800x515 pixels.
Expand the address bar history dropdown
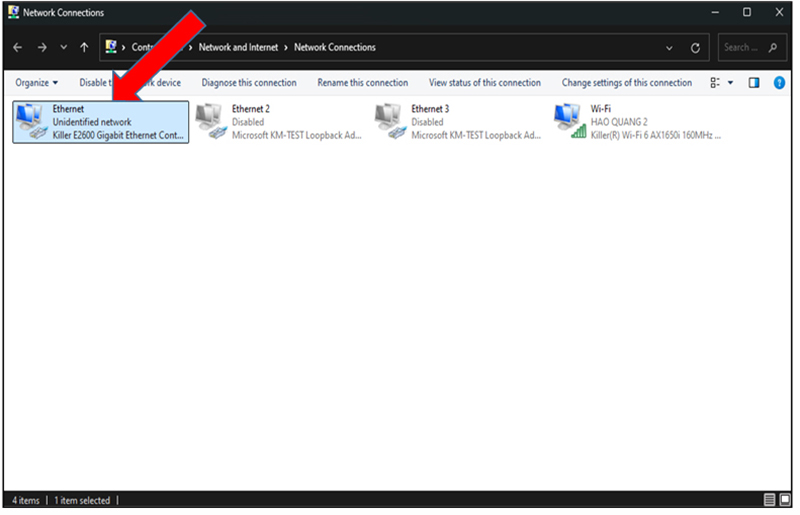coord(669,48)
